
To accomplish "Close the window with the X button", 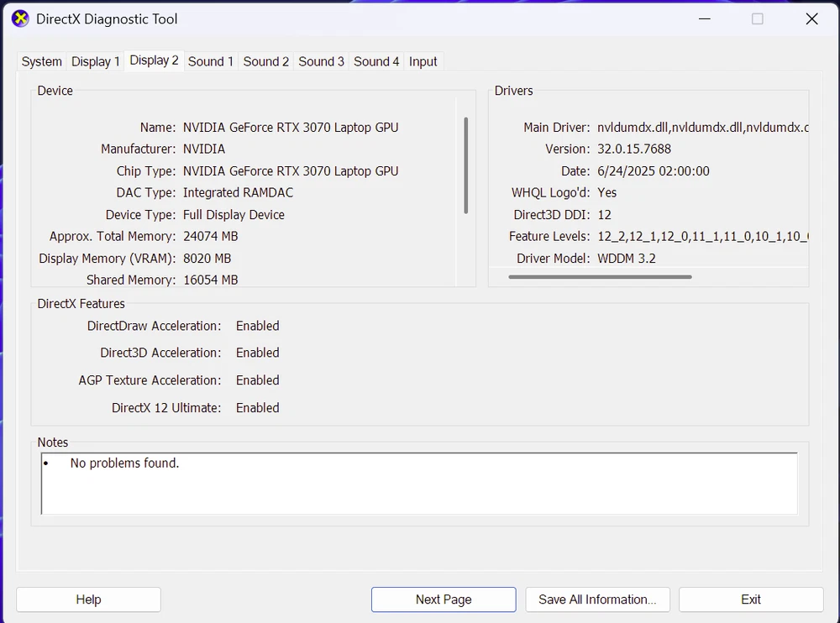I will click(x=811, y=18).
